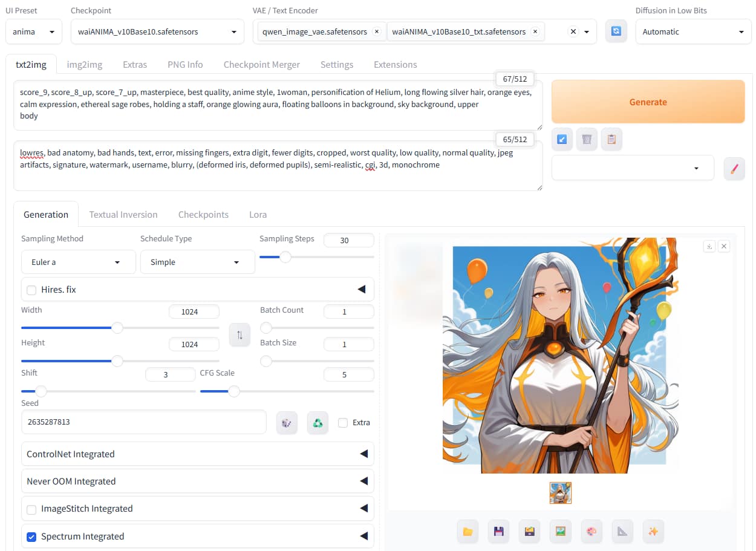Open the VAE / Text Encoder dropdown arrow
Viewport: 756px width, 551px height.
point(587,32)
